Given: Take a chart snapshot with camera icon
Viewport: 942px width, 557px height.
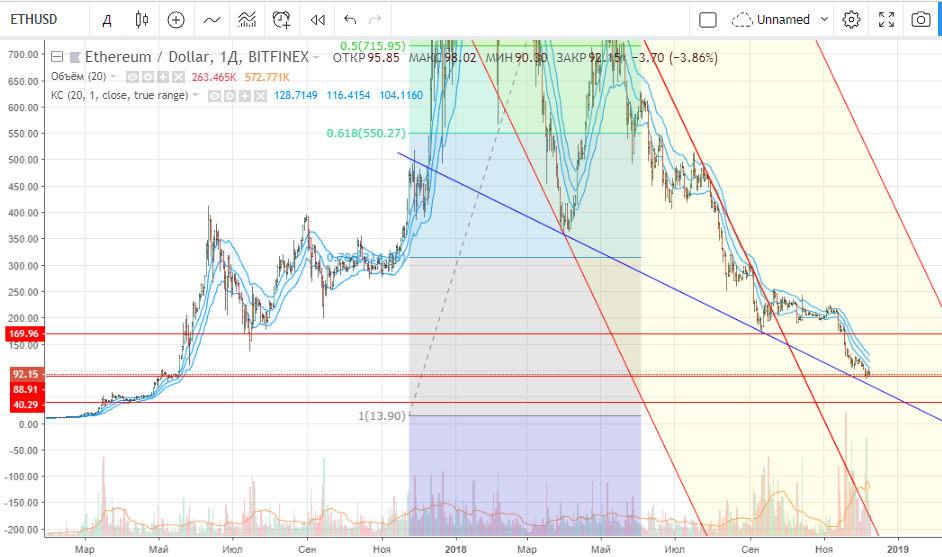Looking at the screenshot, I should pos(920,19).
